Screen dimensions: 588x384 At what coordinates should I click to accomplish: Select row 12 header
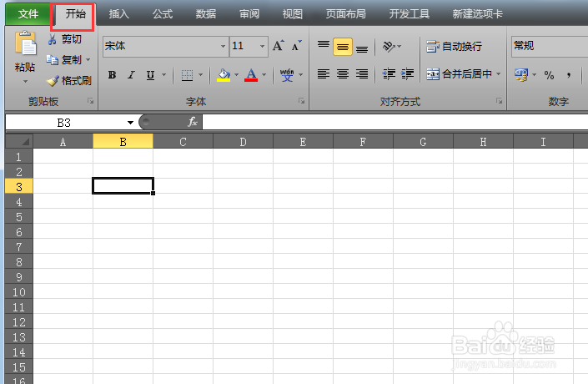(x=19, y=322)
